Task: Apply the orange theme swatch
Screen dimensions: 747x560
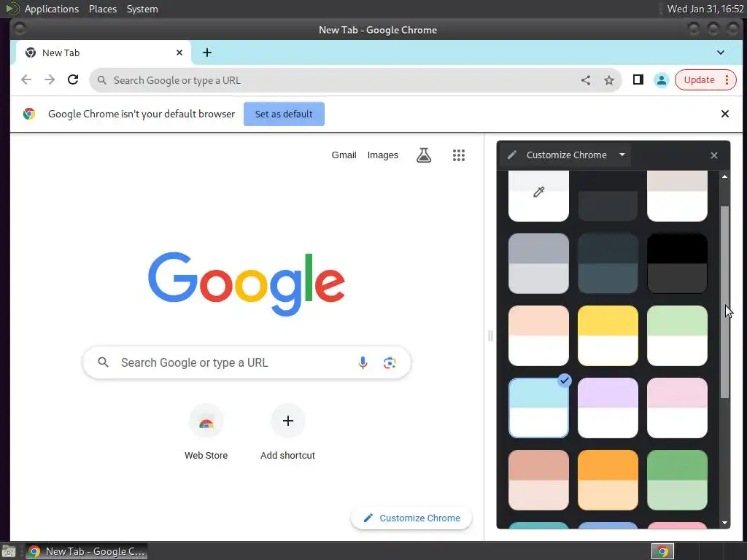Action: point(608,480)
